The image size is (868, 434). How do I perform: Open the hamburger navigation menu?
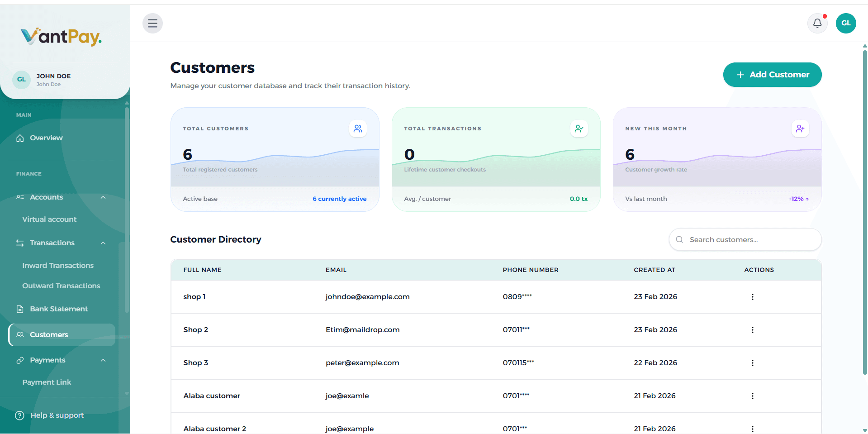pos(152,23)
